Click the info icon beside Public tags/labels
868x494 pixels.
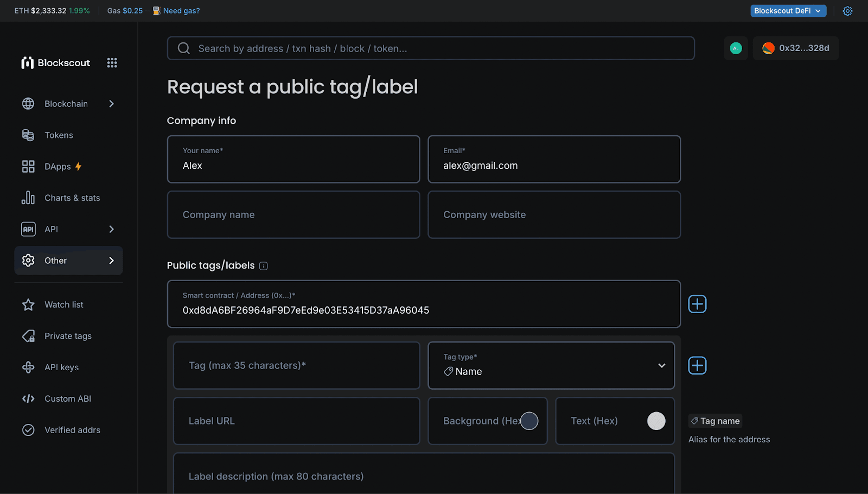pyautogui.click(x=263, y=265)
